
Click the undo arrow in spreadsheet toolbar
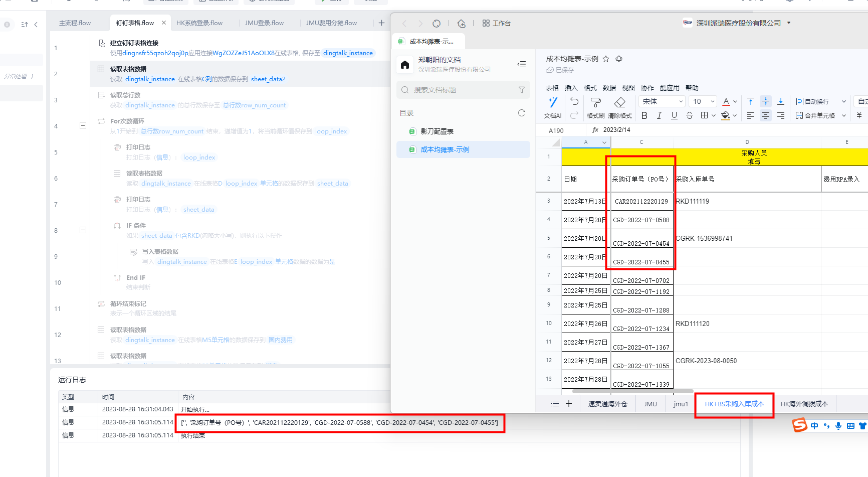click(x=574, y=101)
